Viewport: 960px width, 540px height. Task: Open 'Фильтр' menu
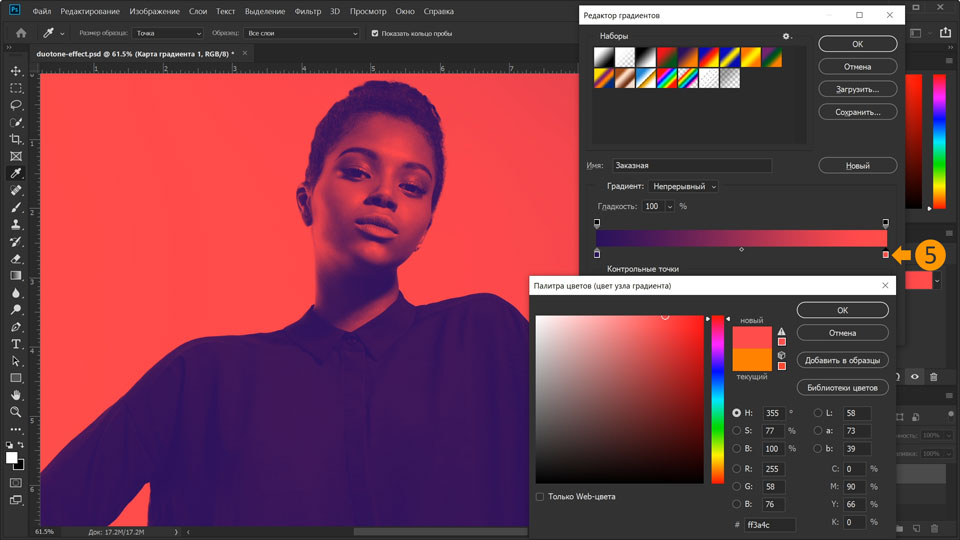tap(307, 11)
